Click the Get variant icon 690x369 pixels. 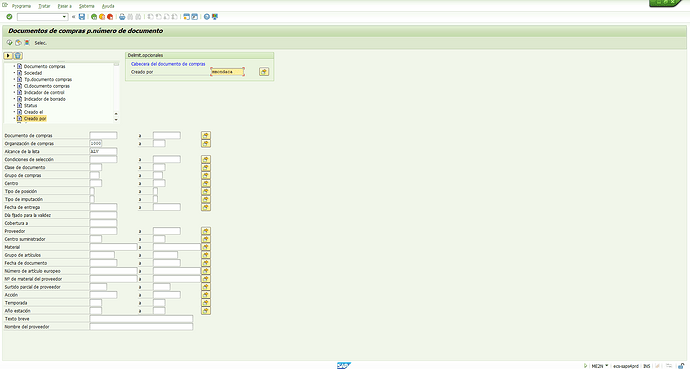click(18, 43)
